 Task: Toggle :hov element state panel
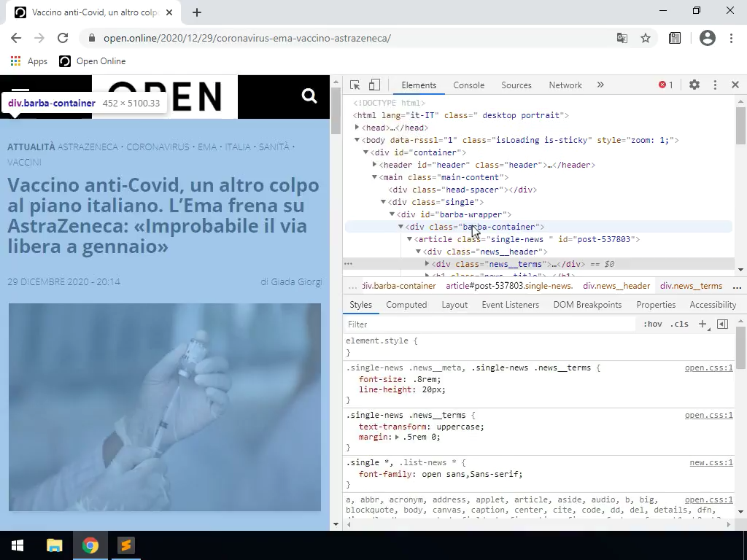653,324
